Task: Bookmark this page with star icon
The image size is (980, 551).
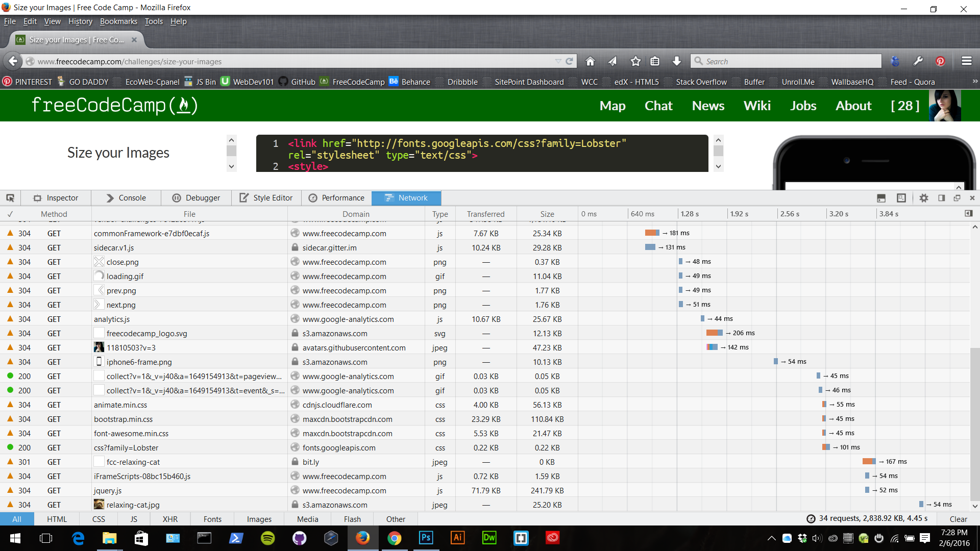Action: coord(635,61)
